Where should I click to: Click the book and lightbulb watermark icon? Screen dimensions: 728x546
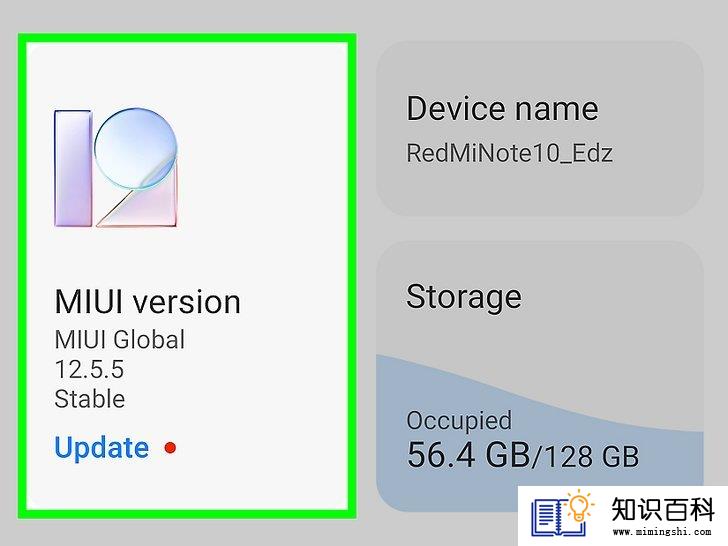pyautogui.click(x=563, y=513)
